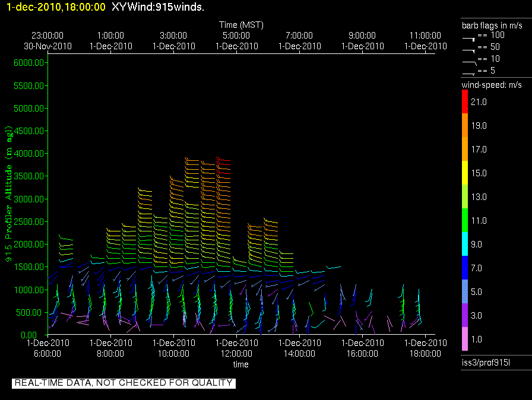Click the 'barb flags in m/s' legend heading

point(492,26)
